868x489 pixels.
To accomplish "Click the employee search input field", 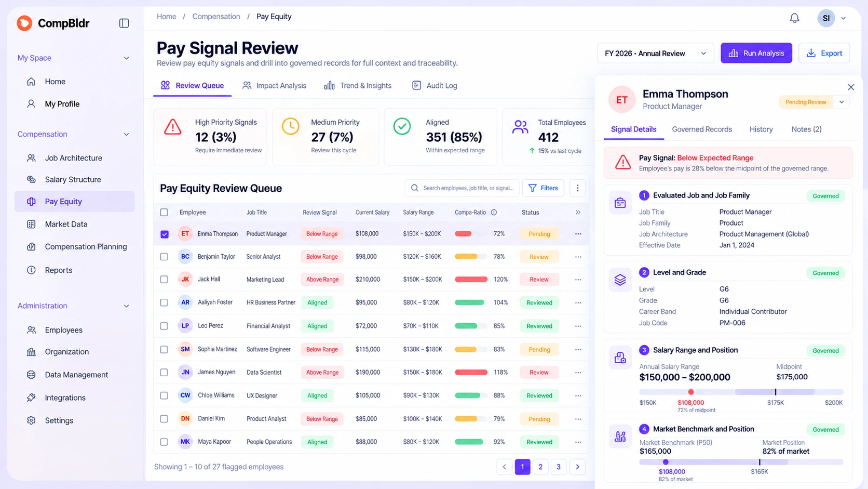I will coord(462,188).
